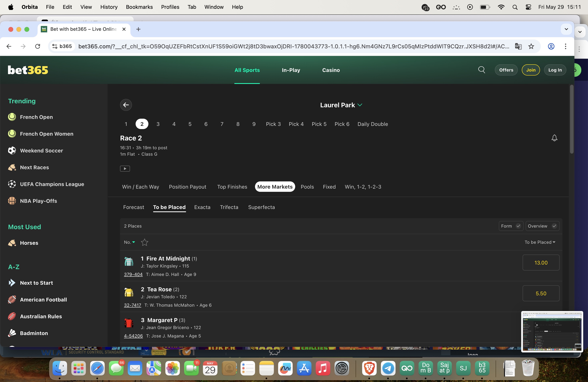The image size is (588, 382).
Task: Click Margaret P jockey silk icon
Action: coord(129,323)
